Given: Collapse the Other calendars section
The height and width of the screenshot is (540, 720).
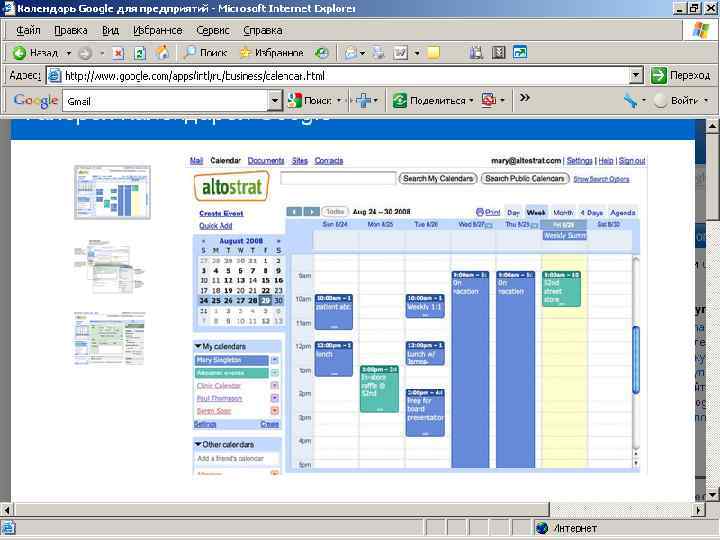Looking at the screenshot, I should coord(198,444).
